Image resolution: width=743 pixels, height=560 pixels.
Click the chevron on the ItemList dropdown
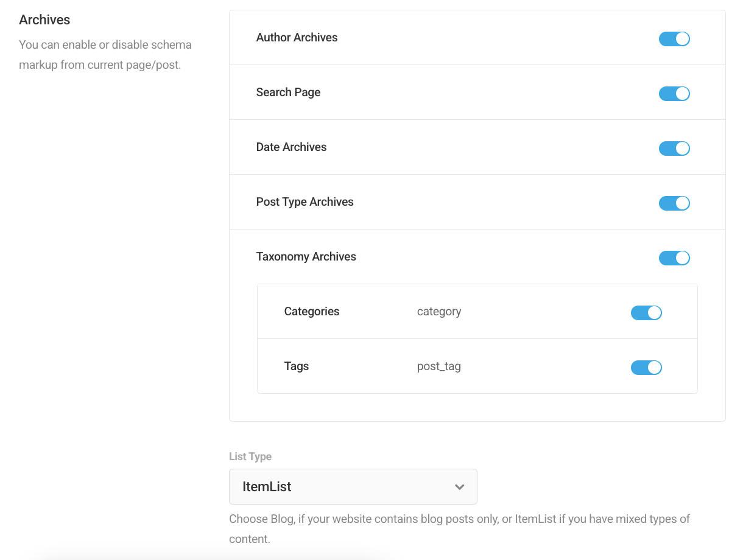(459, 487)
